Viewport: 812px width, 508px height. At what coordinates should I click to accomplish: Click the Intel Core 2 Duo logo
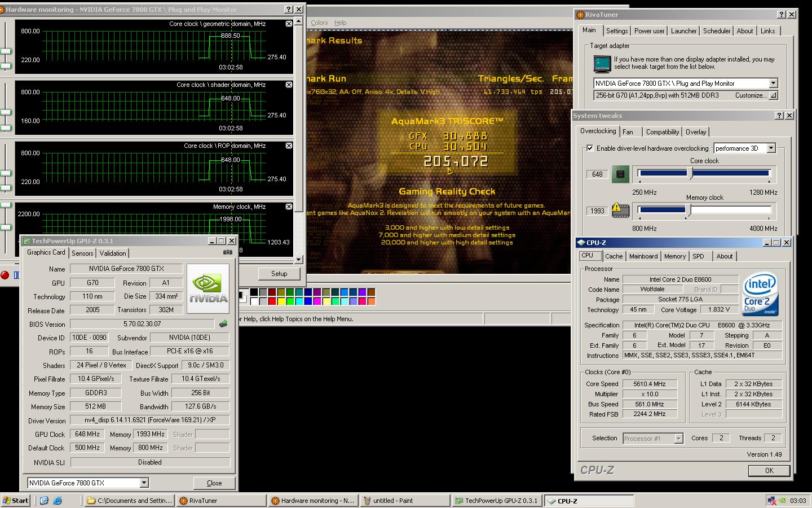point(760,294)
